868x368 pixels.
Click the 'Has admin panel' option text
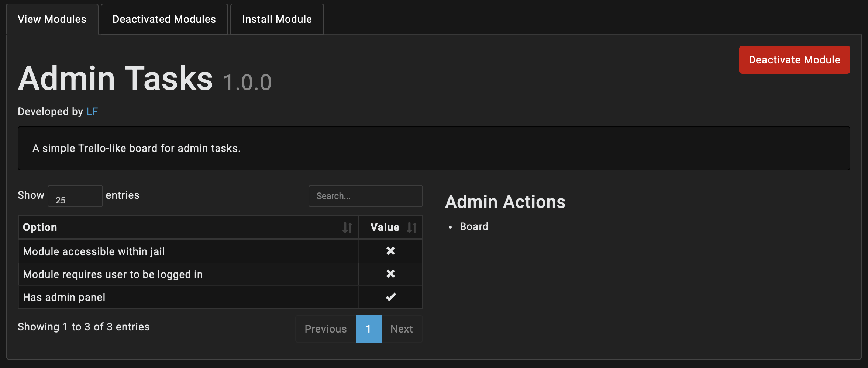coord(64,297)
